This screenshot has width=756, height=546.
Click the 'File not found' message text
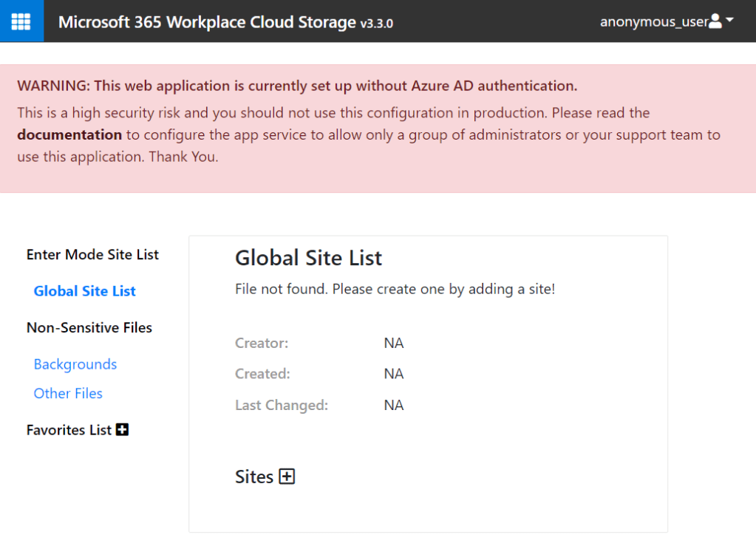(395, 289)
